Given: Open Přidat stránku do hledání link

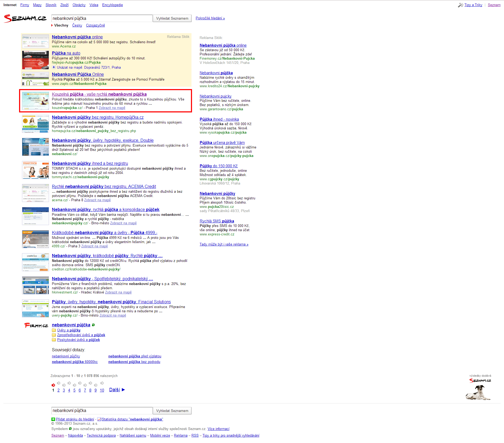Looking at the screenshot, I should click(75, 419).
